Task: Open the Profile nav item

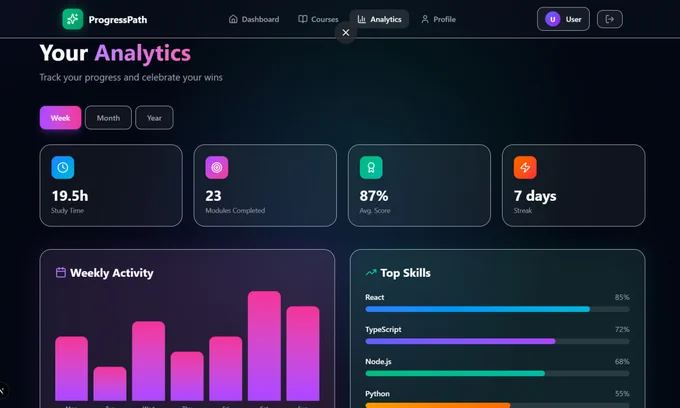Action: coord(438,19)
